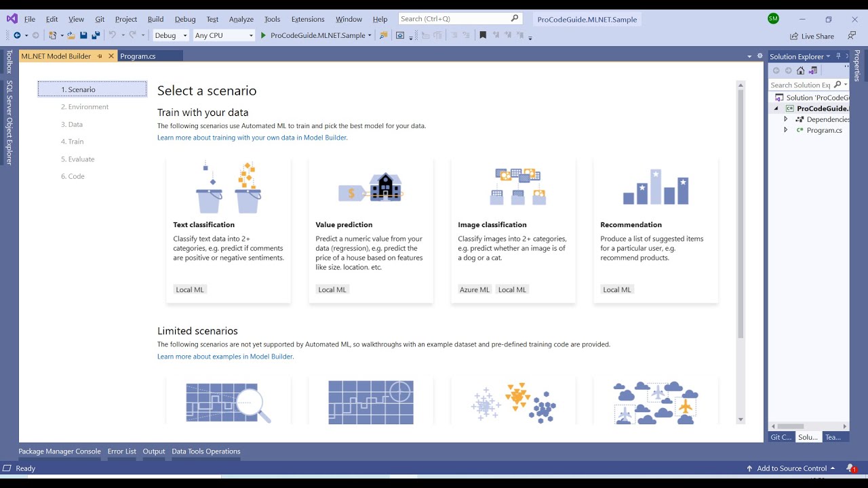Screen dimensions: 868x488
Task: Click the Live Share icon
Action: (x=794, y=36)
